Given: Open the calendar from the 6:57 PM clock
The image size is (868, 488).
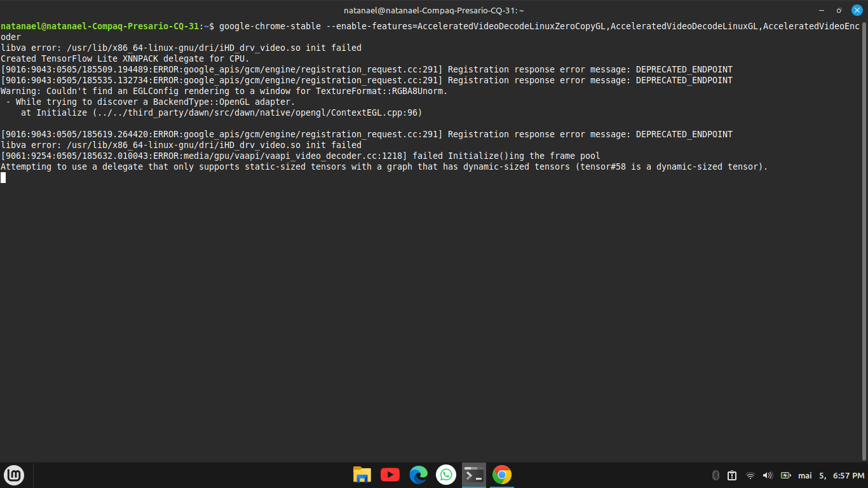Looking at the screenshot, I should pos(831,475).
